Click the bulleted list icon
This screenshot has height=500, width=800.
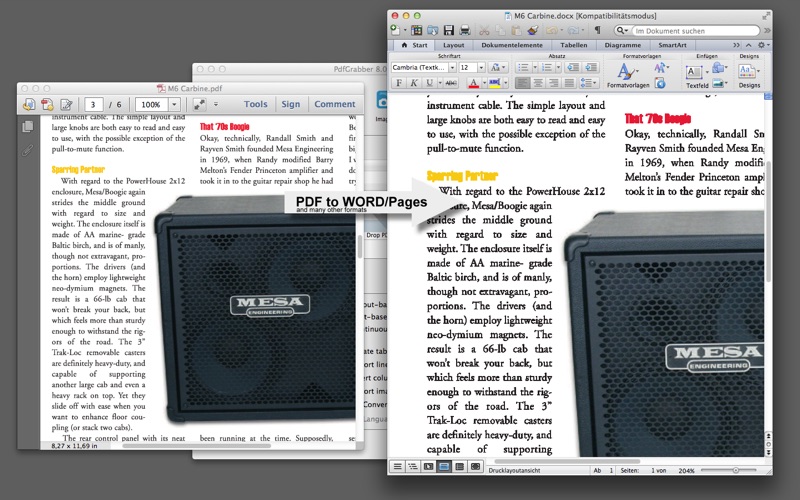click(523, 67)
